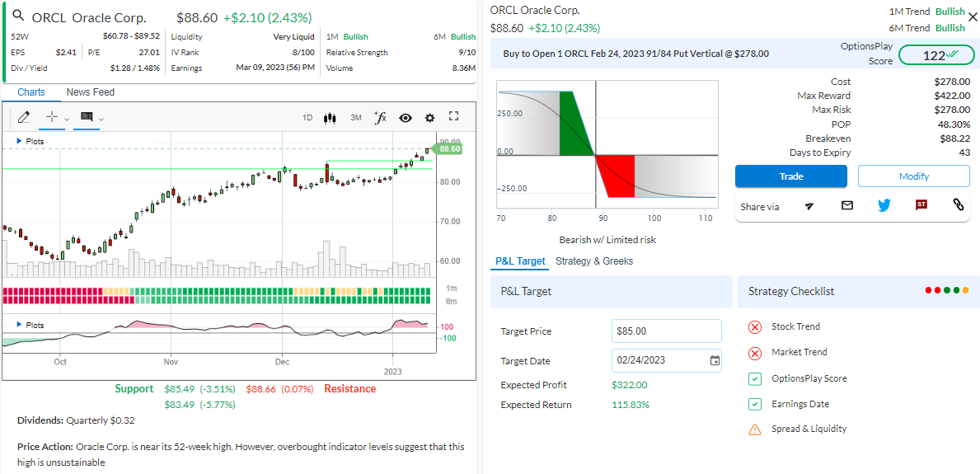Open the Strategy & Greeks tab
This screenshot has width=980, height=474.
[x=594, y=261]
